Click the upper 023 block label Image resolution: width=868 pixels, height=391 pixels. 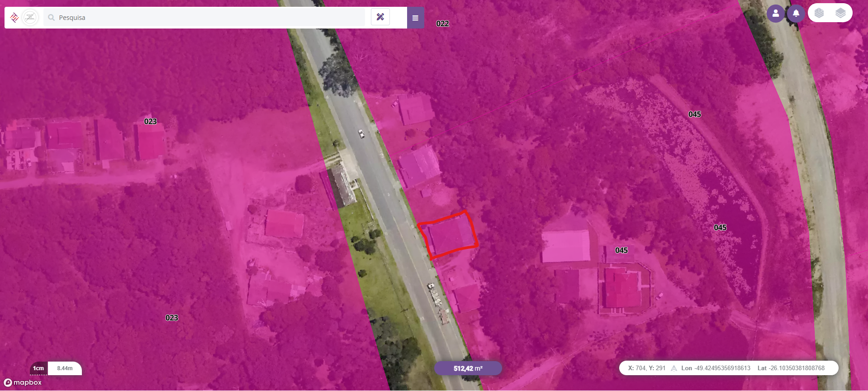(150, 121)
